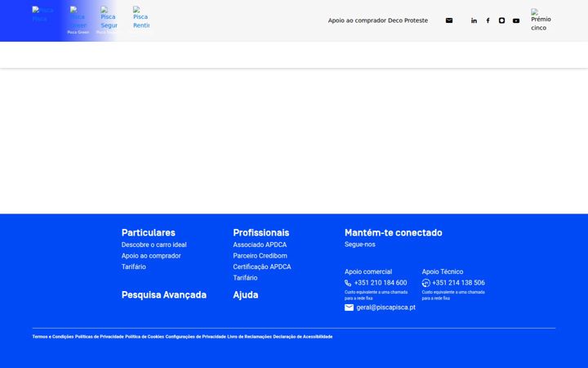Open the Pisca Pisca logo link
588x368 pixels.
tap(42, 14)
